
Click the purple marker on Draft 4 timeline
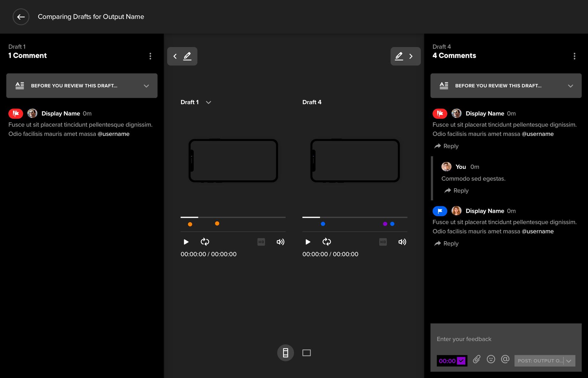pyautogui.click(x=385, y=224)
